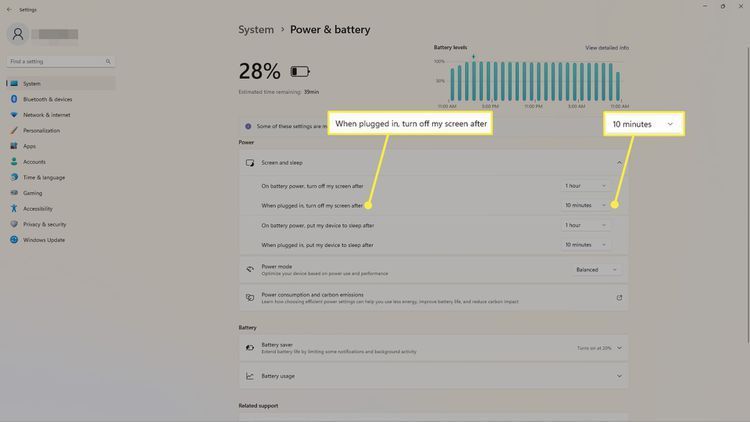This screenshot has width=750, height=422.
Task: Go to Personalization settings
Action: click(x=41, y=130)
